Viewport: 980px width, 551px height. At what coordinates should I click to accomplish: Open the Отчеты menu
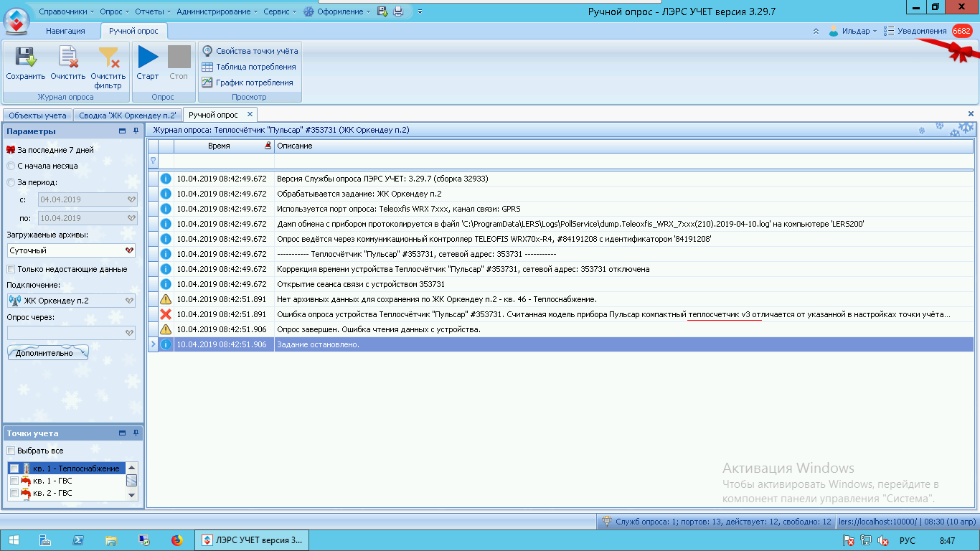click(x=154, y=11)
